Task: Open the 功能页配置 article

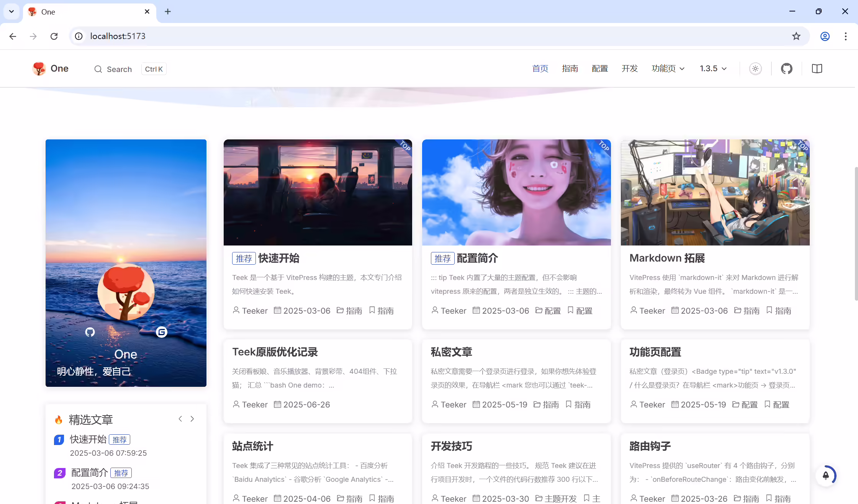Action: pyautogui.click(x=655, y=352)
